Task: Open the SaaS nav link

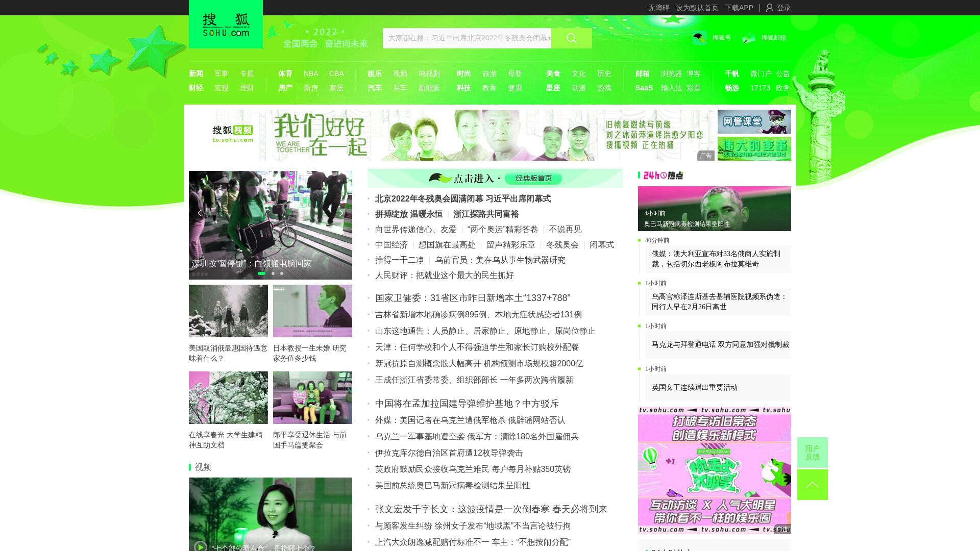Action: point(644,88)
